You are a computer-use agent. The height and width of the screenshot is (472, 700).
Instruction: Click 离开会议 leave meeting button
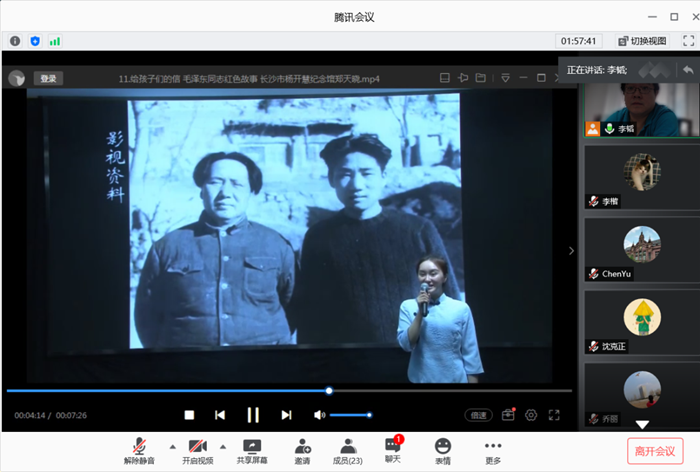[x=655, y=450]
